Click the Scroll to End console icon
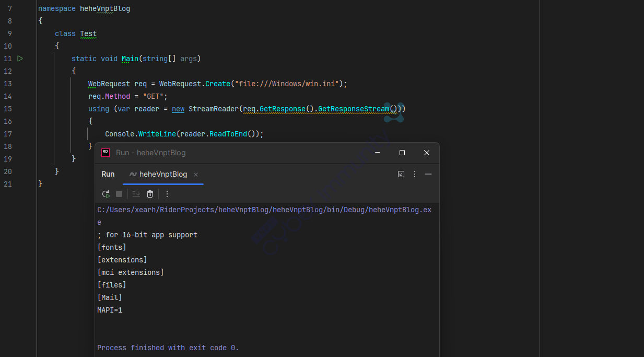The width and height of the screenshot is (644, 357). pyautogui.click(x=136, y=194)
